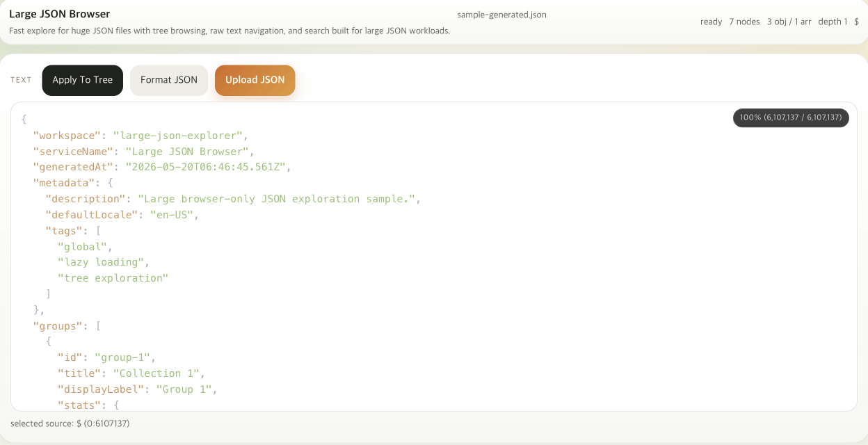The height and width of the screenshot is (445, 868).
Task: Click the selected source status line
Action: click(x=70, y=423)
